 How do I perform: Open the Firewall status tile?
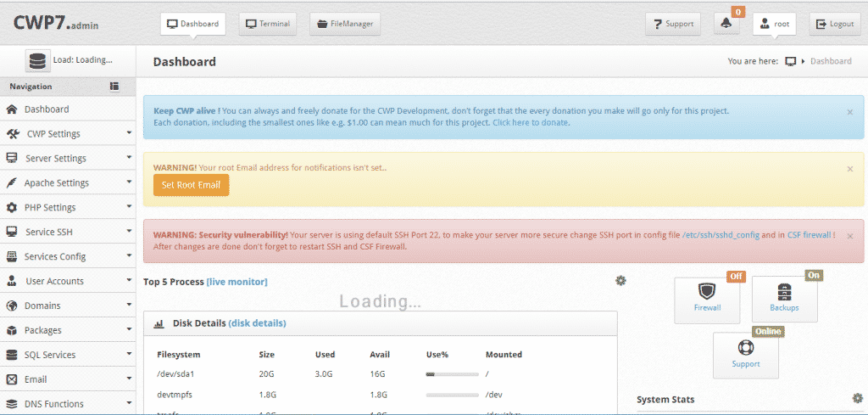click(707, 299)
